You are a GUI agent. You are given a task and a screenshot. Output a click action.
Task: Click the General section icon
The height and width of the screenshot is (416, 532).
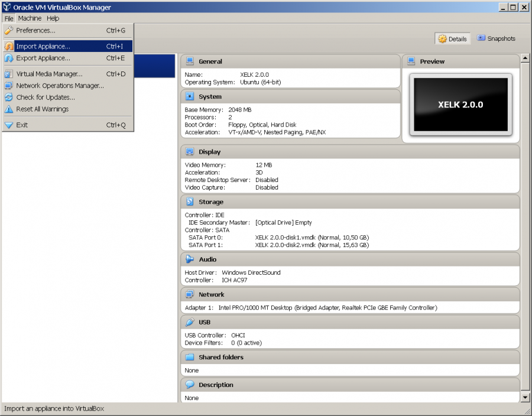[190, 61]
